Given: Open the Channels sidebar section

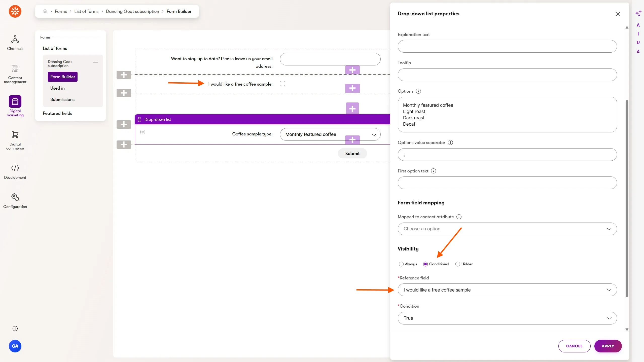Looking at the screenshot, I should (x=15, y=43).
